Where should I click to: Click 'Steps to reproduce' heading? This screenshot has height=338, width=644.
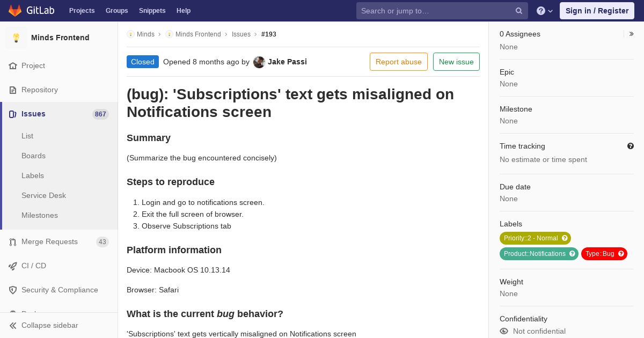pos(171,182)
